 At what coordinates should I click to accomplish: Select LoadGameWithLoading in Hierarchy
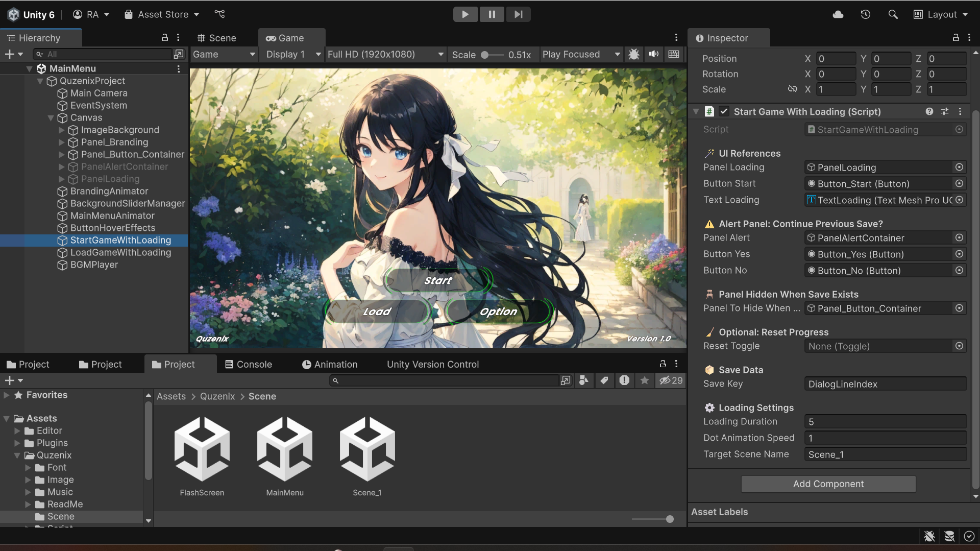click(120, 252)
